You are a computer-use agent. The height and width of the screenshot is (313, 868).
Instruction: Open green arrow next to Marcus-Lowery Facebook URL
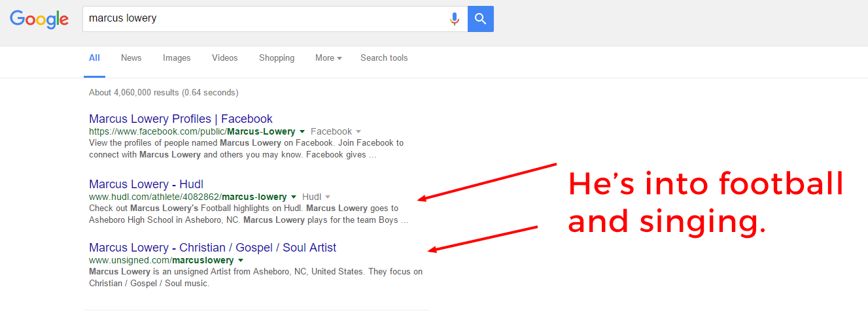tap(302, 132)
